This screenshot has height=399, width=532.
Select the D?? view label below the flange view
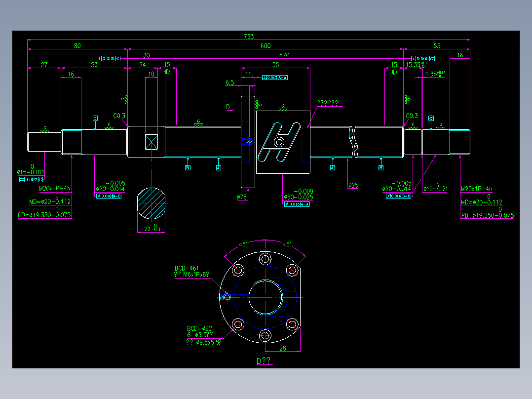coord(264,361)
